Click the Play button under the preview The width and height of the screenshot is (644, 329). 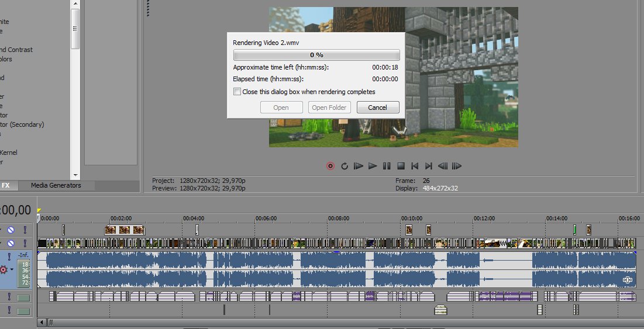click(x=373, y=166)
